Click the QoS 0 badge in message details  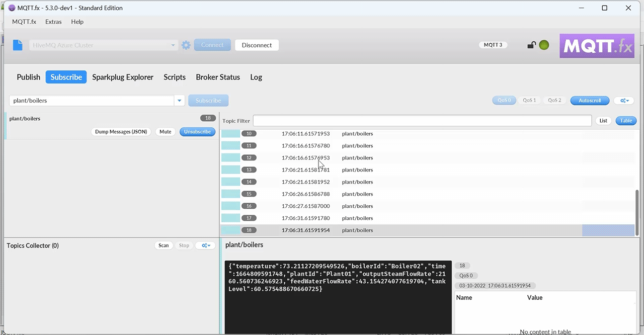coord(466,276)
